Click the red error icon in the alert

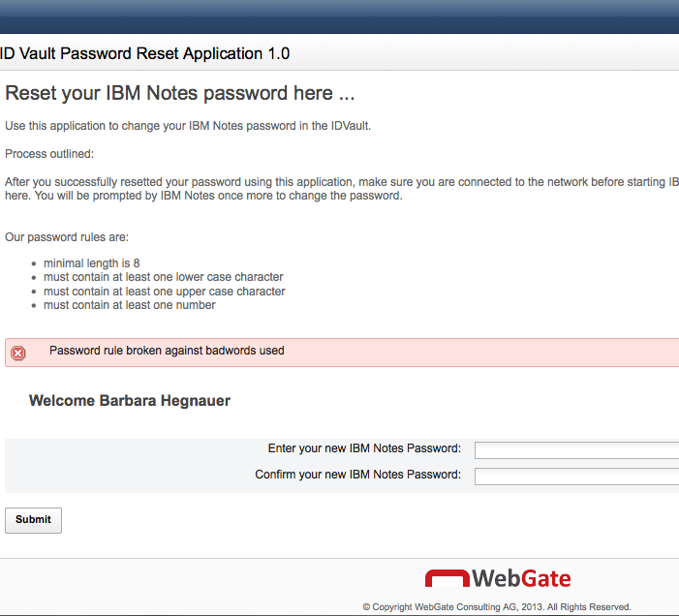coord(18,354)
